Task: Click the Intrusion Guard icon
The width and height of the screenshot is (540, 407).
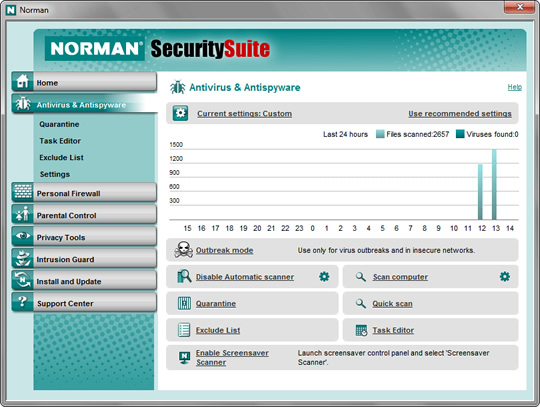Action: 23,258
